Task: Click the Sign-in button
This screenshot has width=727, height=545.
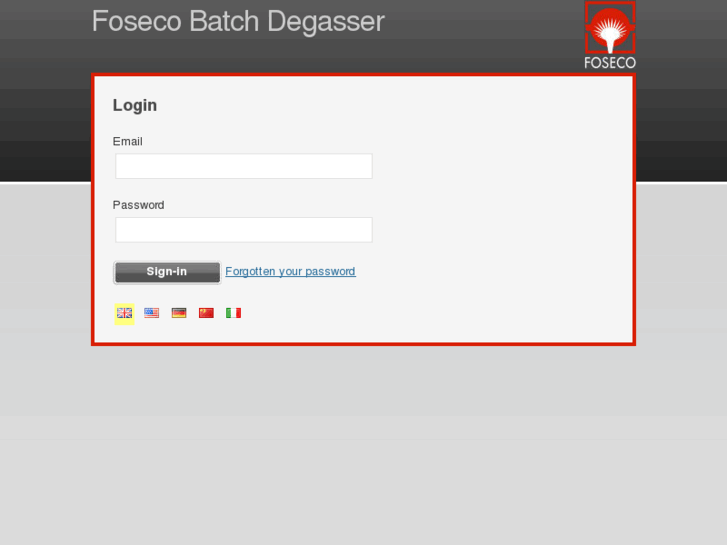Action: point(167,272)
